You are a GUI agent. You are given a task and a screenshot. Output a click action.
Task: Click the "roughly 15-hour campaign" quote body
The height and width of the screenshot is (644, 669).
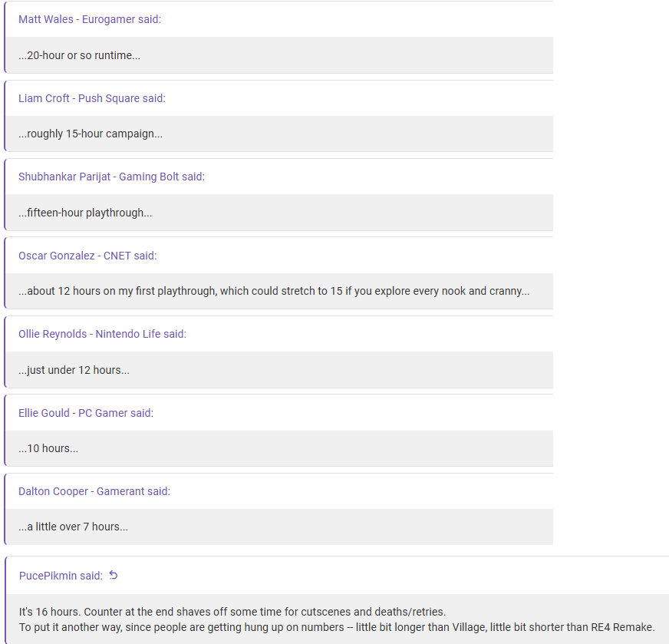(x=91, y=134)
